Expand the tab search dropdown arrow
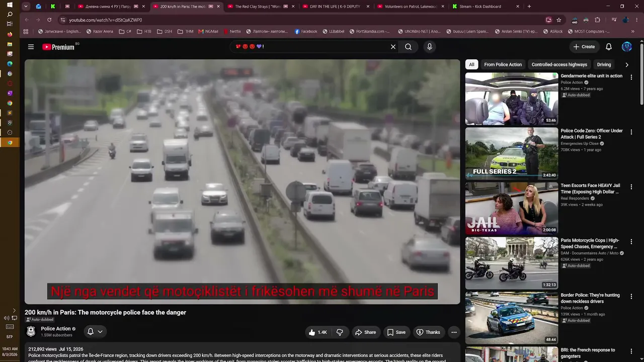 pos(27,7)
